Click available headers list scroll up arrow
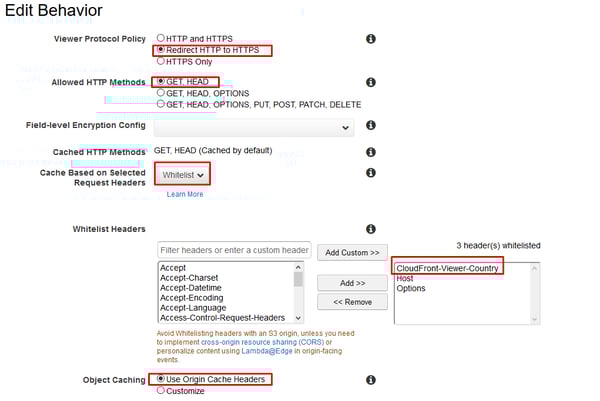 [x=298, y=267]
